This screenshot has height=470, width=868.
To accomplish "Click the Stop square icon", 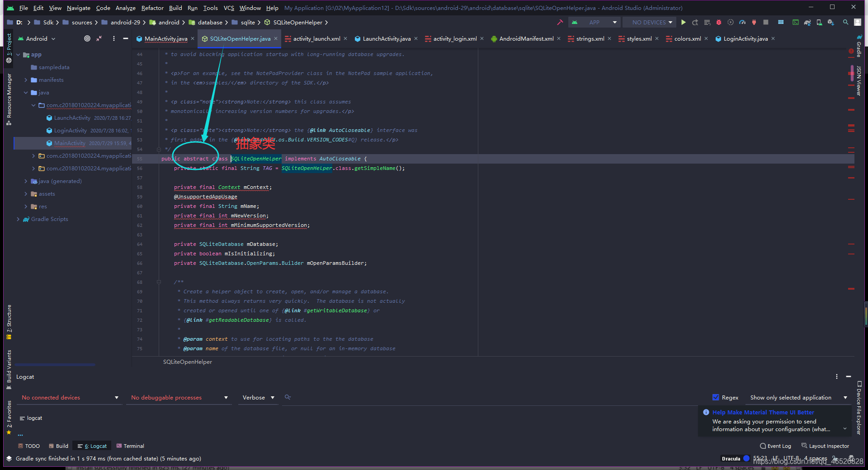I will (766, 22).
